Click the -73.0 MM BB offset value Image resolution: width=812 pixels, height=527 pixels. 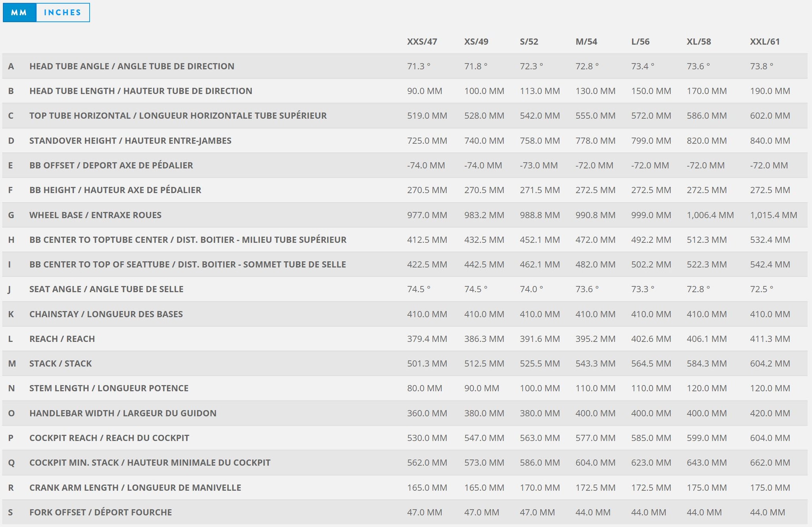[x=539, y=165]
